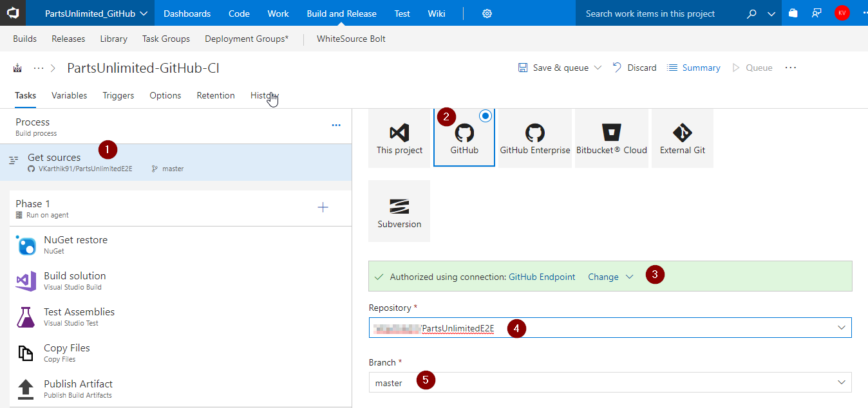Viewport: 868px width, 408px height.
Task: Click the breadcrumb ellipsis icon
Action: coord(39,68)
